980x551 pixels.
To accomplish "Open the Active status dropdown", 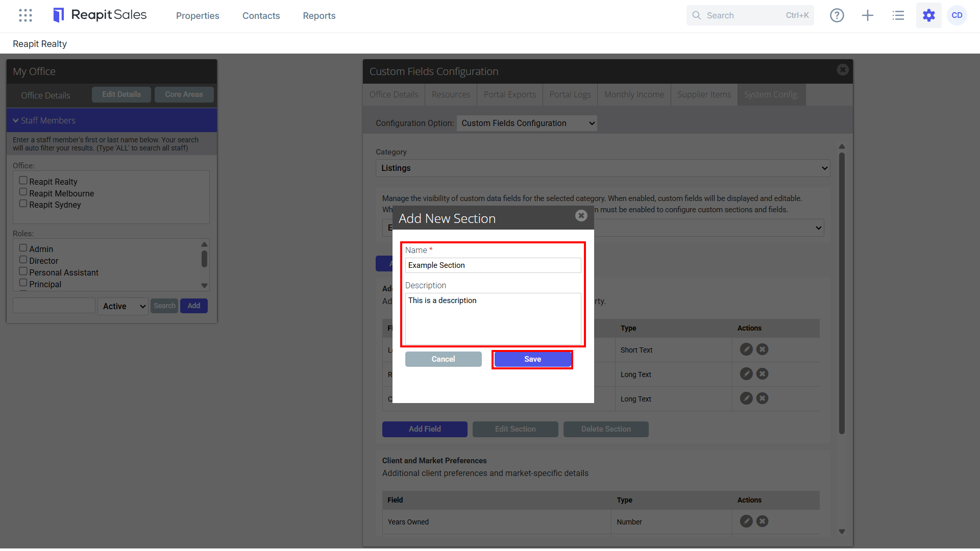I will (x=123, y=306).
